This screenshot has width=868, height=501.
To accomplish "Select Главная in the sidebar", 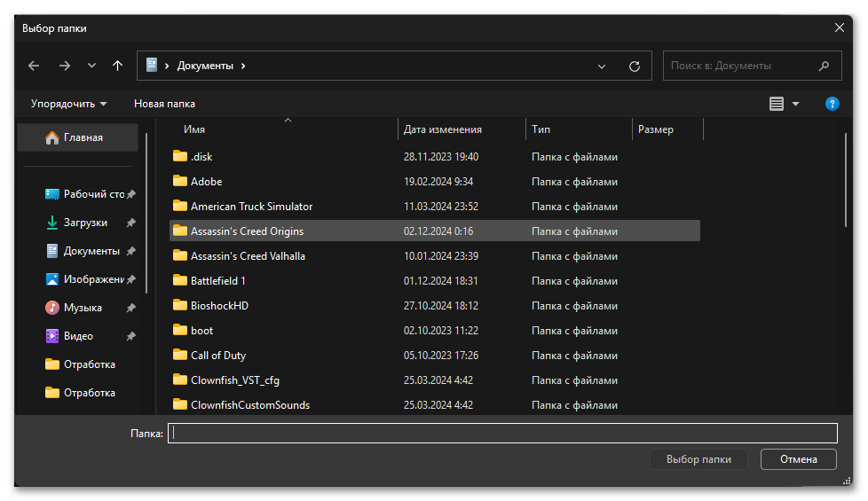I will click(78, 137).
